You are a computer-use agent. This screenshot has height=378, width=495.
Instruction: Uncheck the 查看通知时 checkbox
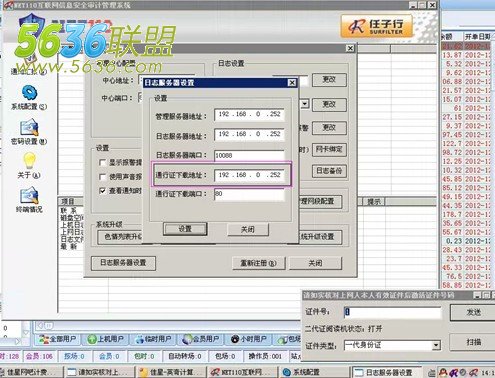pos(102,191)
